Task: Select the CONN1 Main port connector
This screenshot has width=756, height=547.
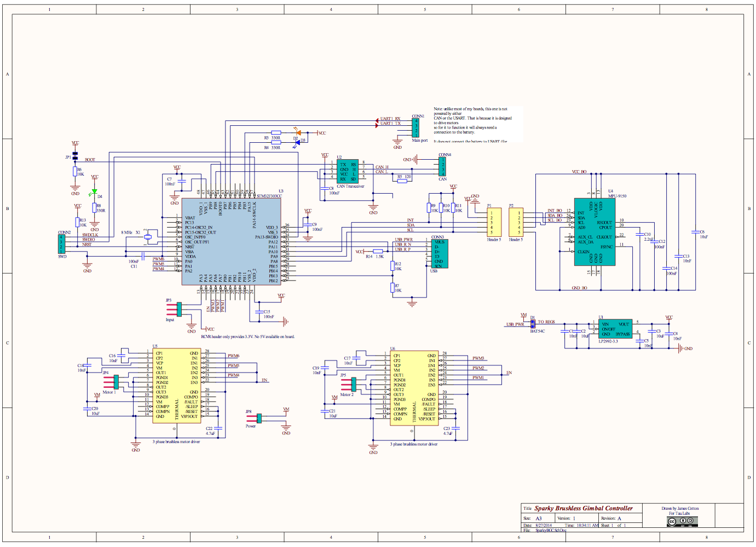Action: [415, 128]
